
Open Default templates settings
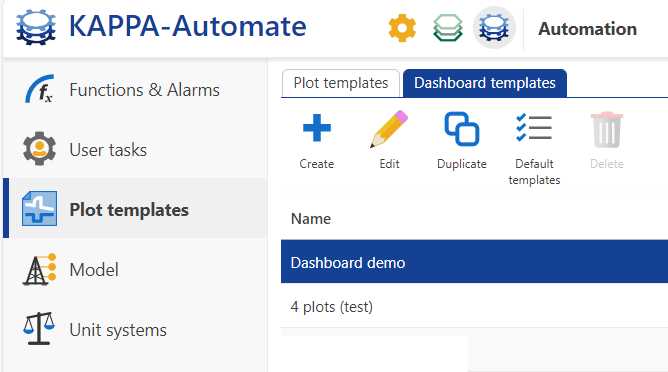pyautogui.click(x=534, y=149)
